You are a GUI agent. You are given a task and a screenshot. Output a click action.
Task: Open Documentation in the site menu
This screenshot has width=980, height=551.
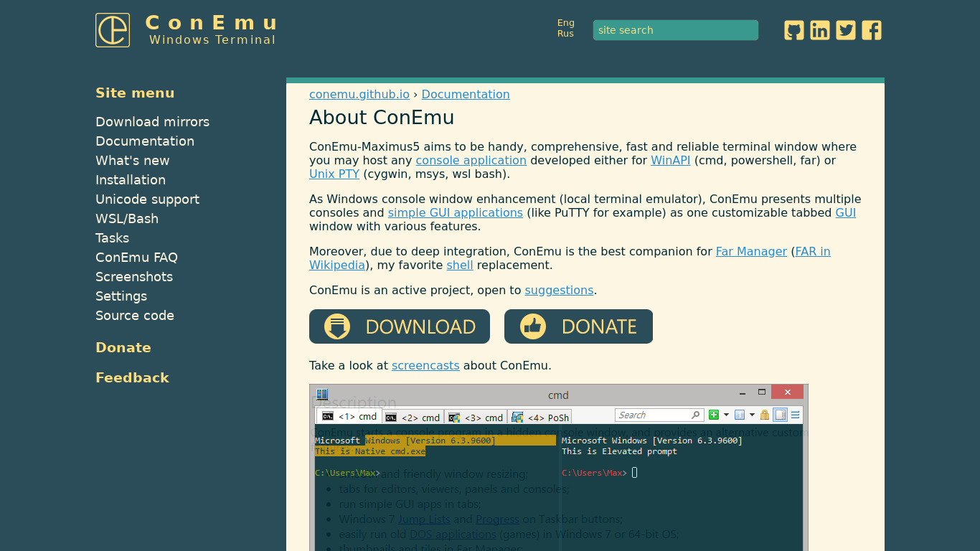145,141
